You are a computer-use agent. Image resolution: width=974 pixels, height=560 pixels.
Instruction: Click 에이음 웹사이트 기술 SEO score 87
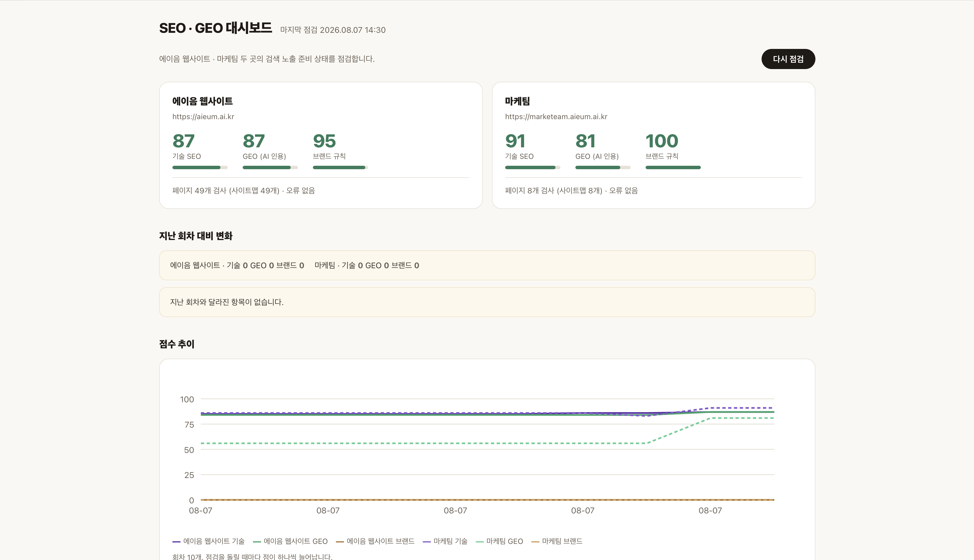[184, 141]
